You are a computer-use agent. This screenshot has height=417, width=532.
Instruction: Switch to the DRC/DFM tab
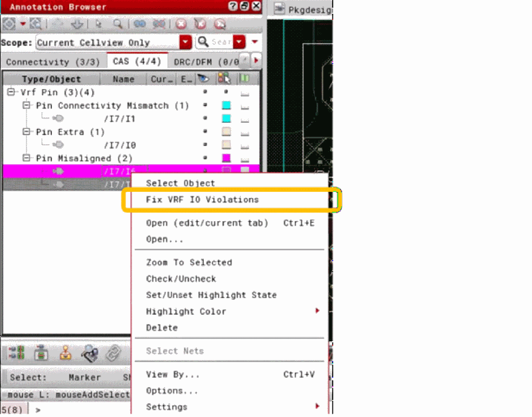(206, 62)
